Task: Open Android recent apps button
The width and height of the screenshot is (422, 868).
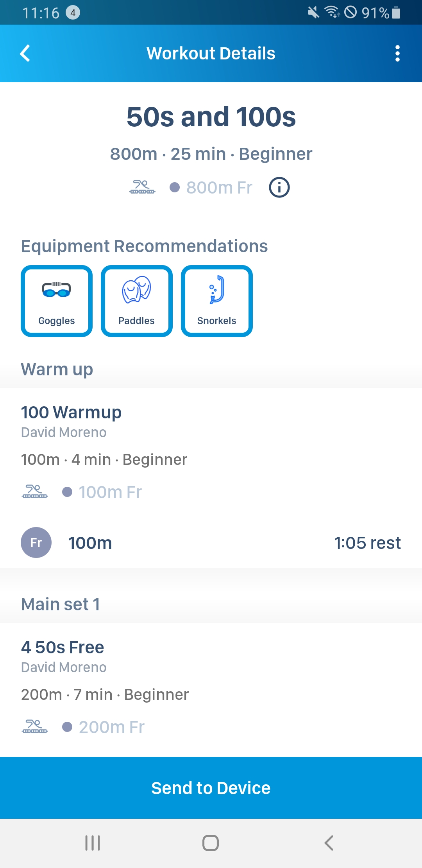Action: 93,843
